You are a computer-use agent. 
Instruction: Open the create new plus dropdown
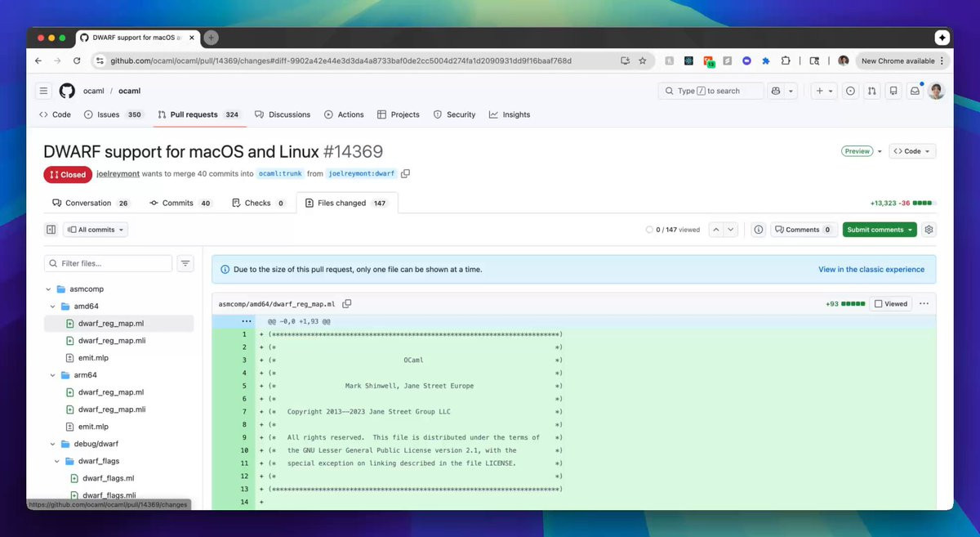point(824,92)
